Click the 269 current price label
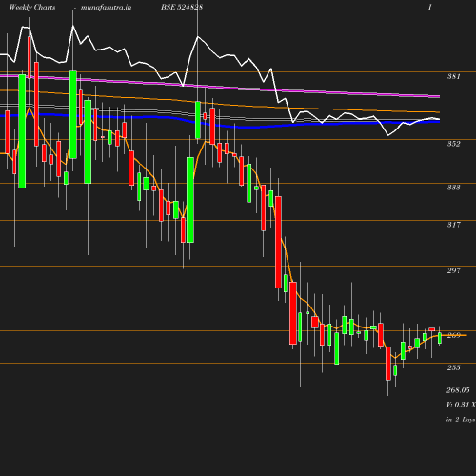This screenshot has width=476, height=476. pyautogui.click(x=454, y=335)
